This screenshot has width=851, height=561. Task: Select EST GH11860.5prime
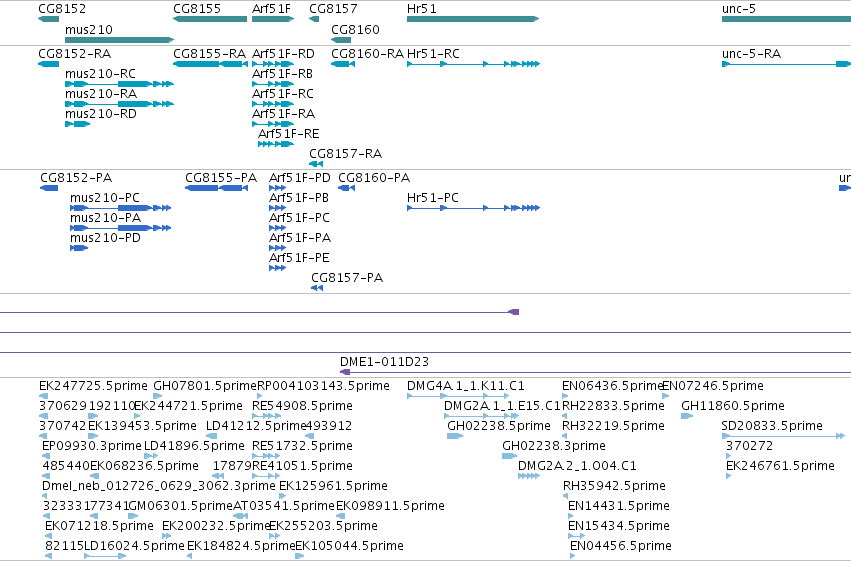pos(733,406)
